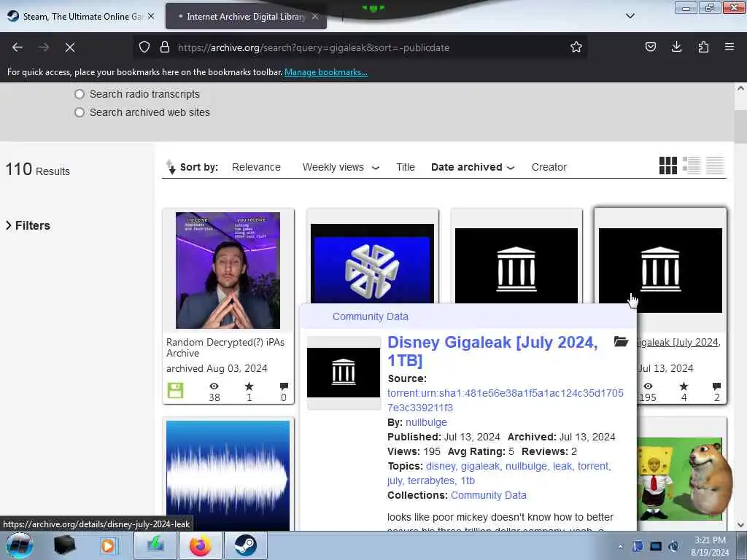This screenshot has width=747, height=560.
Task: Bookmark this page with the star icon
Action: [576, 47]
